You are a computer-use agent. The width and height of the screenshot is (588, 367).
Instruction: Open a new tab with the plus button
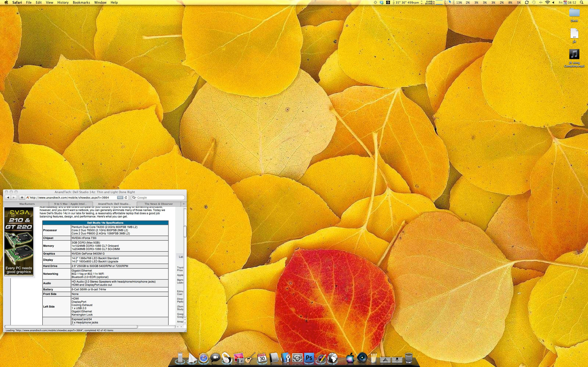184,204
